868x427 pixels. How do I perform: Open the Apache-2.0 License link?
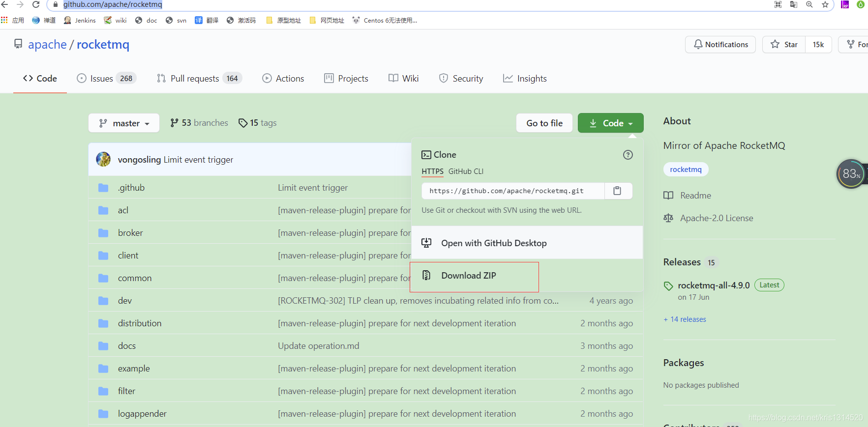(717, 218)
